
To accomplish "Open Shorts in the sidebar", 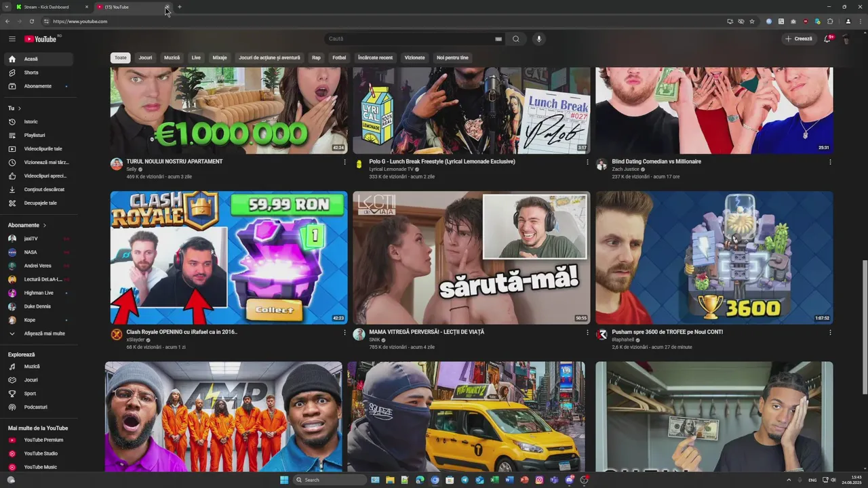I will click(37, 73).
